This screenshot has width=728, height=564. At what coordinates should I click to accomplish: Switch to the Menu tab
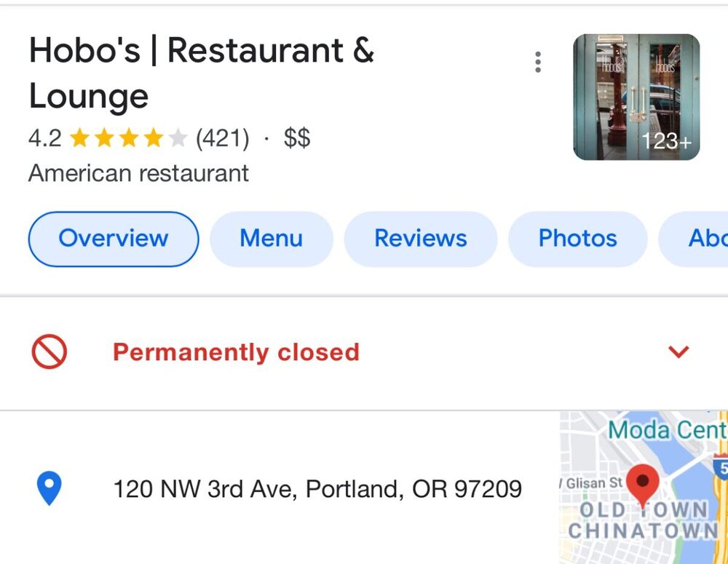(271, 239)
